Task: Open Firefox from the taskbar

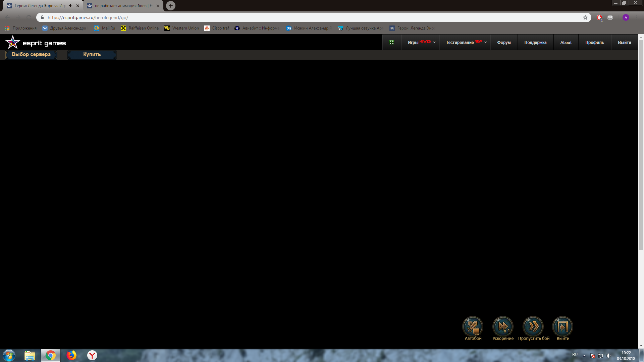Action: pyautogui.click(x=71, y=355)
